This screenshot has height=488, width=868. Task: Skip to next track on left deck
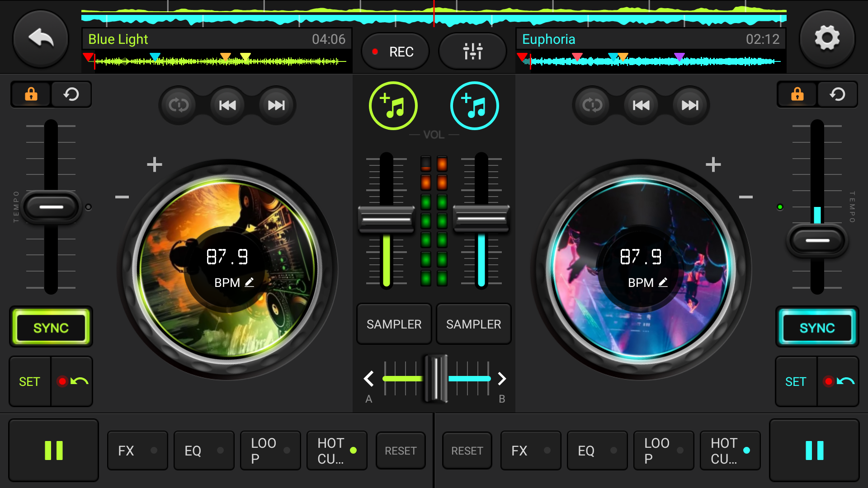pos(276,105)
